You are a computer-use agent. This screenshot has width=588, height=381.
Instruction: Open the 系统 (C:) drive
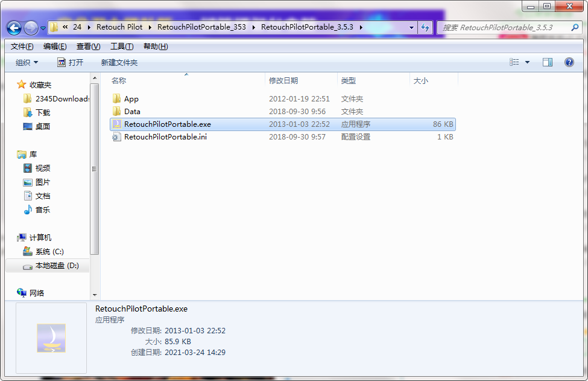43,252
